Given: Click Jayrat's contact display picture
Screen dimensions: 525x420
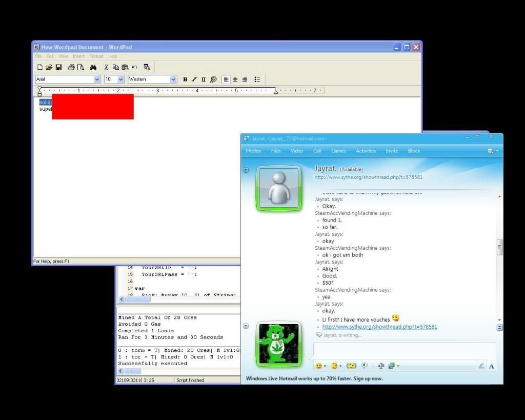Looking at the screenshot, I should coord(279,189).
